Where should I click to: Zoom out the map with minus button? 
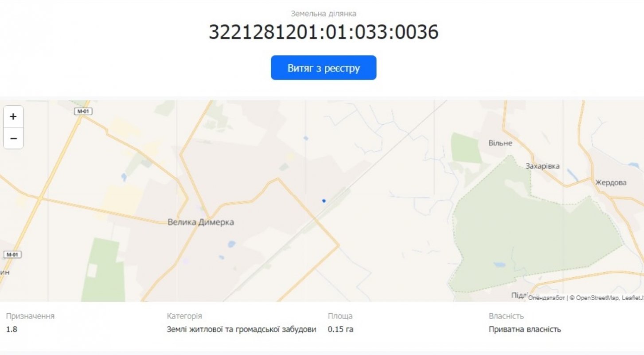[13, 138]
